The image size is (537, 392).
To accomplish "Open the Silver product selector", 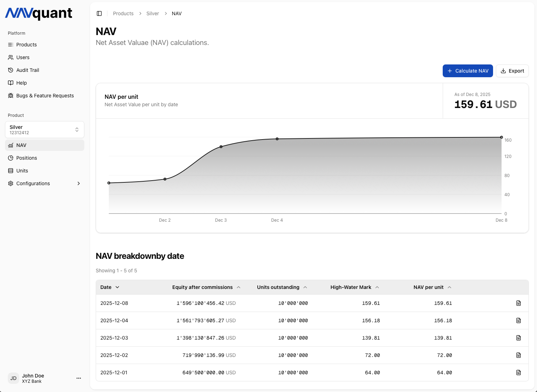I will click(x=44, y=130).
